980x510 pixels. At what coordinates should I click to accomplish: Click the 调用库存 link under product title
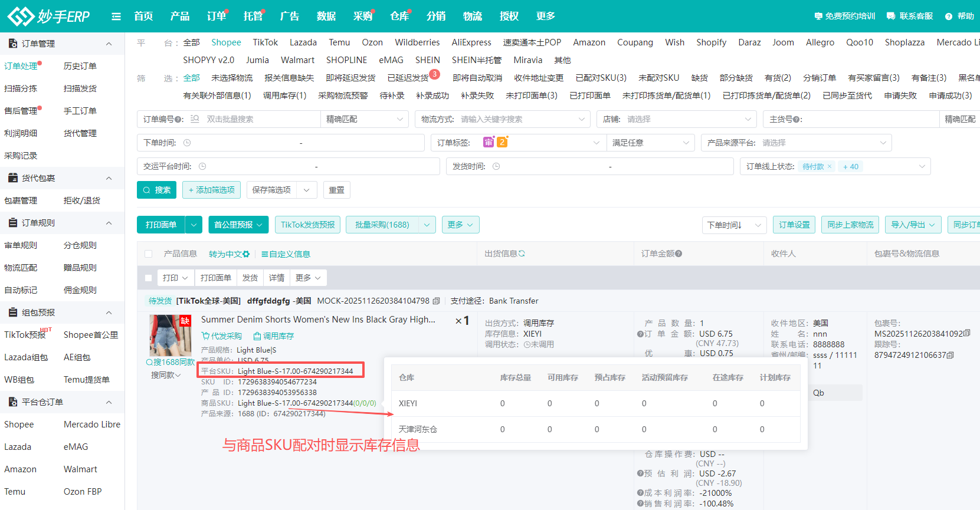274,336
